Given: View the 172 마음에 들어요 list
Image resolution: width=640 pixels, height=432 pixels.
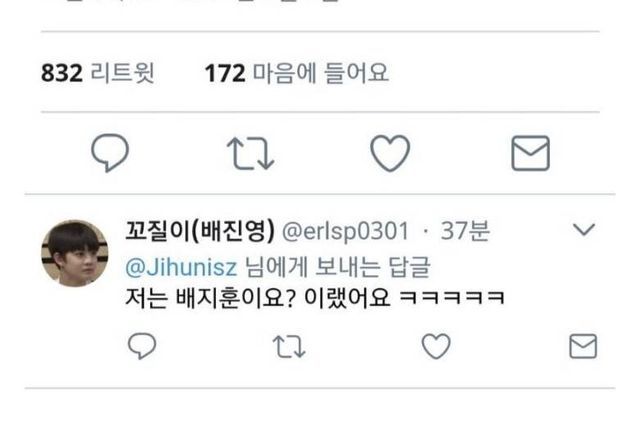Looking at the screenshot, I should coord(296,73).
